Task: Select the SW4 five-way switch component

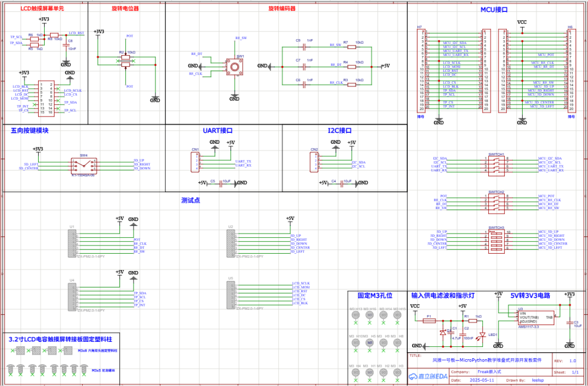Action: click(84, 164)
